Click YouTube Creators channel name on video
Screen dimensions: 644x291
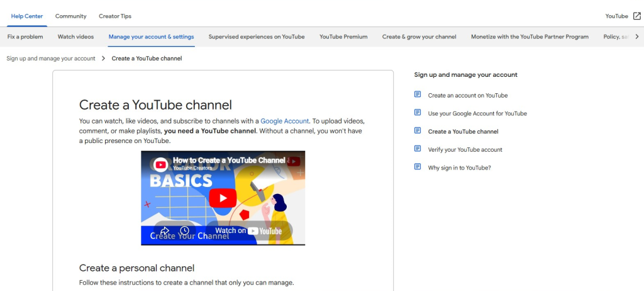(192, 168)
